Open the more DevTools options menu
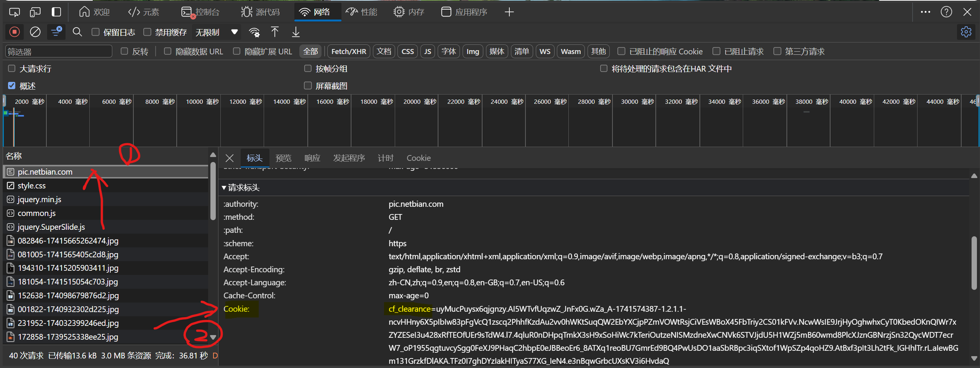The image size is (980, 368). tap(926, 12)
